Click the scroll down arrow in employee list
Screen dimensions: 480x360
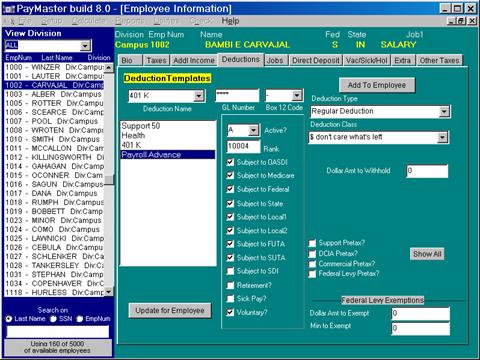(x=109, y=292)
